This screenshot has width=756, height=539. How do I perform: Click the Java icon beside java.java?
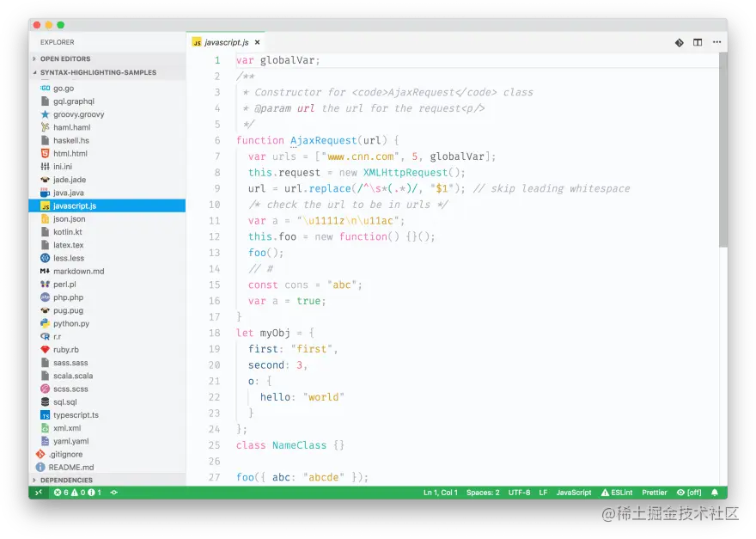click(x=45, y=193)
